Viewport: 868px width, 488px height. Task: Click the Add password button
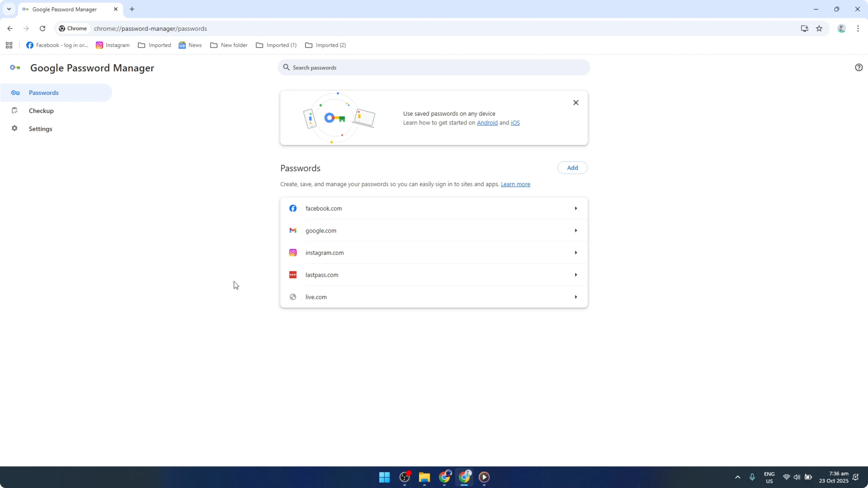pos(572,168)
